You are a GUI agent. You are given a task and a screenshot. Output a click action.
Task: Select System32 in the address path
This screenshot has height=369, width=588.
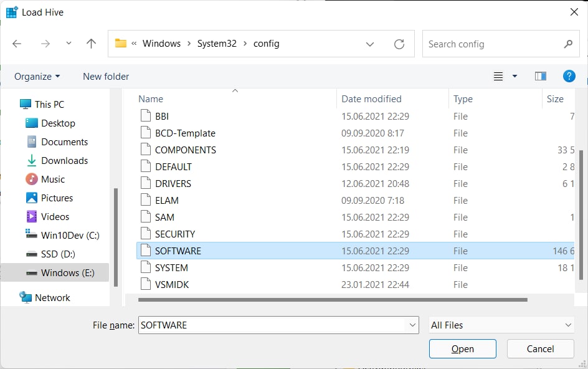(x=217, y=44)
